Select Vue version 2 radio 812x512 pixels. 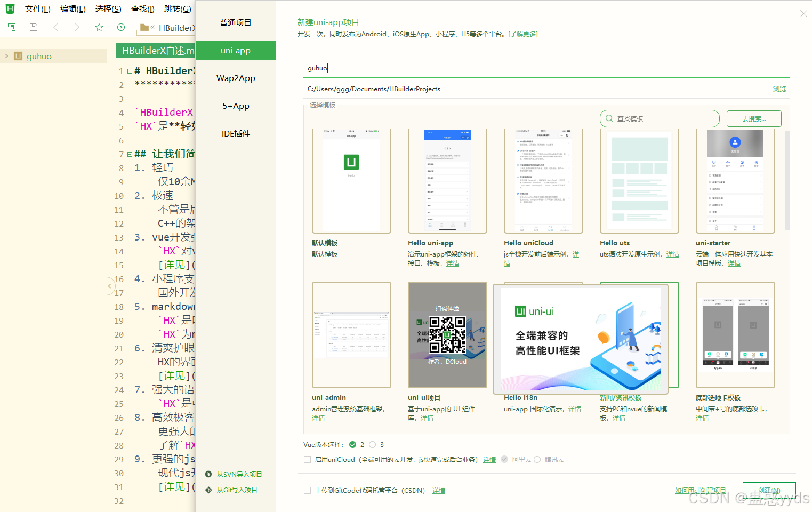click(x=352, y=444)
